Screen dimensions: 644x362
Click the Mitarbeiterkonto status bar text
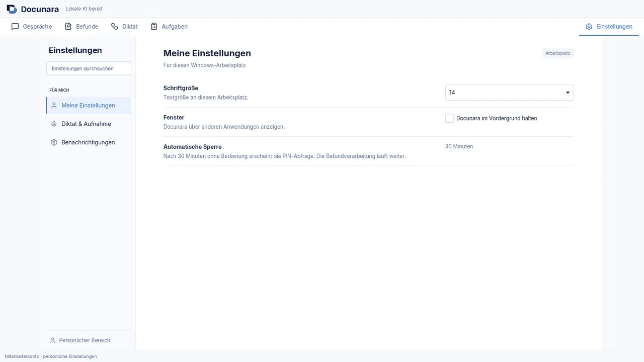coord(51,356)
